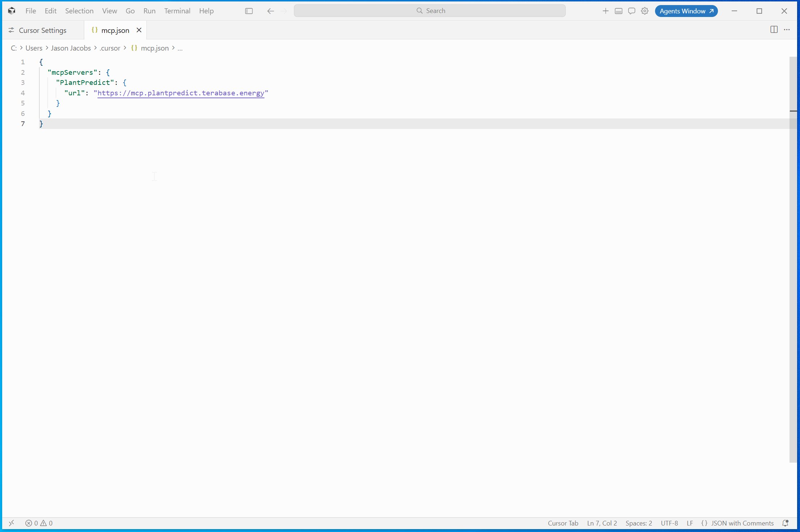800x532 pixels.
Task: Switch to the Cursor Settings tab
Action: [x=43, y=30]
